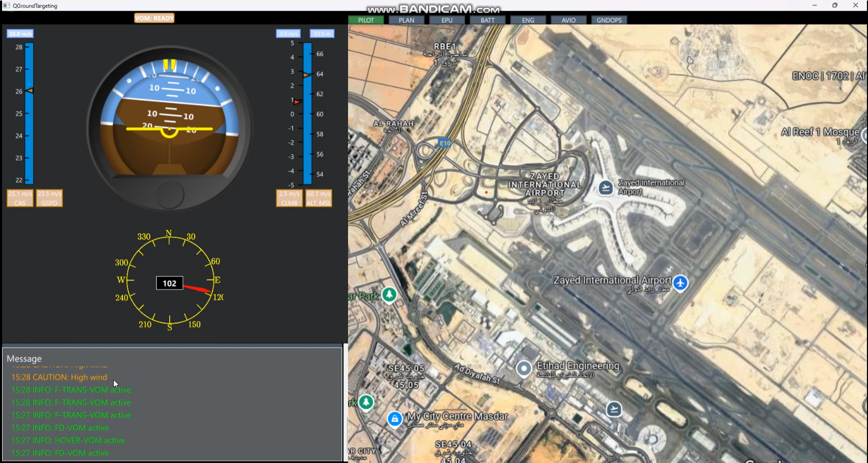This screenshot has width=868, height=463.
Task: Click the Al Reef 1 Mosque map label
Action: pos(820,132)
